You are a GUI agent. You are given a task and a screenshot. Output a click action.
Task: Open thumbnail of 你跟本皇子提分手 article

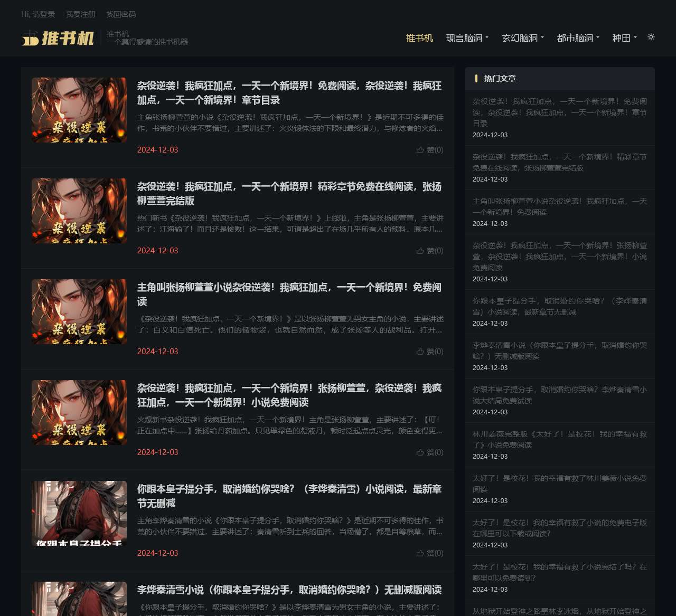tap(79, 513)
